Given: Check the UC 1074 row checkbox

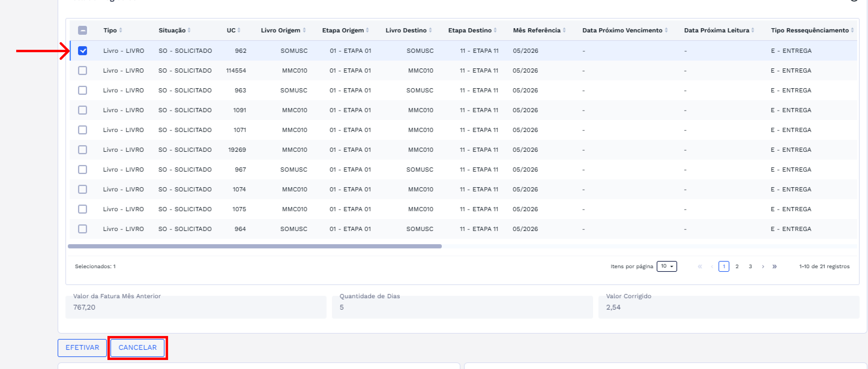Looking at the screenshot, I should coord(83,189).
